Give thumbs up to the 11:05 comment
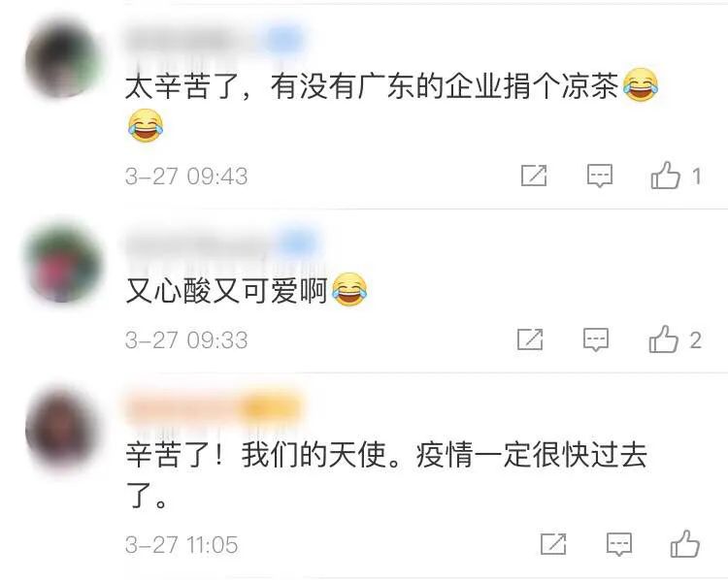 tap(685, 543)
